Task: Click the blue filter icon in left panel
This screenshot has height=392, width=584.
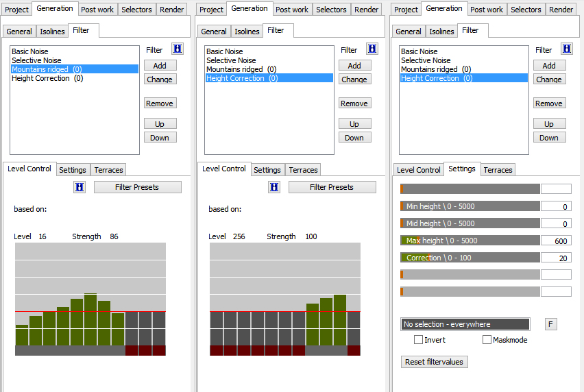Action: 178,49
